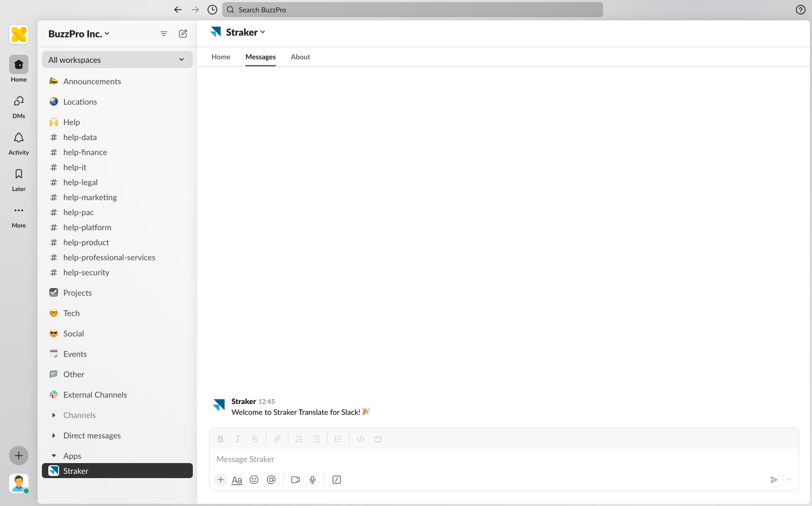Toggle italic formatting

click(x=238, y=439)
